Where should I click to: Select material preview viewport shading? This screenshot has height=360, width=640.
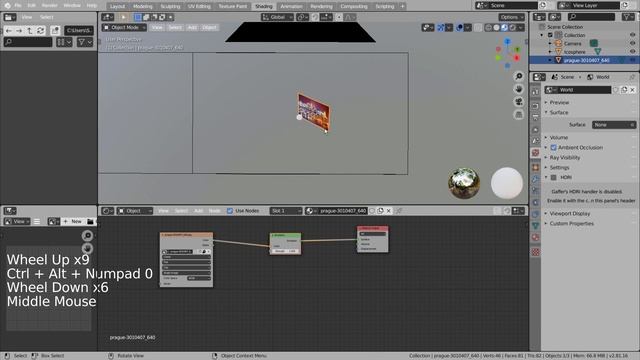point(504,27)
